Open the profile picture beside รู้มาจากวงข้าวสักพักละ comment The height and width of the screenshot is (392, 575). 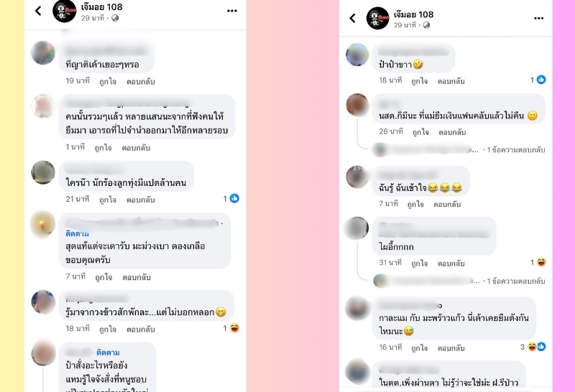43,302
